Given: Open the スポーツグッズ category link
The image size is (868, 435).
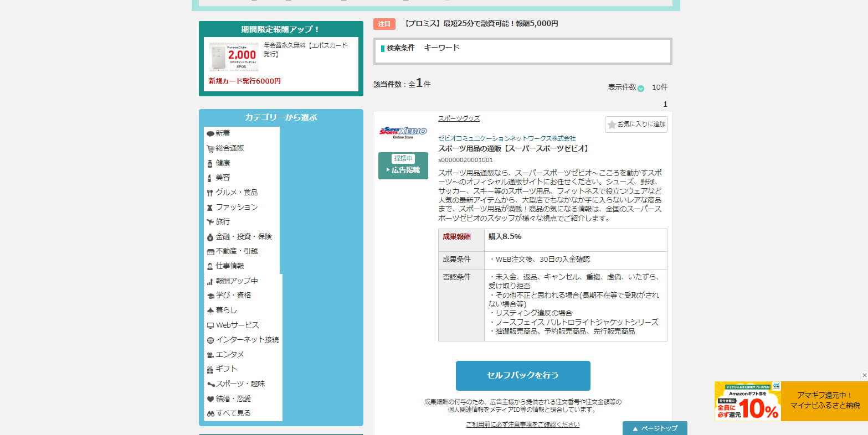Looking at the screenshot, I should coord(459,118).
